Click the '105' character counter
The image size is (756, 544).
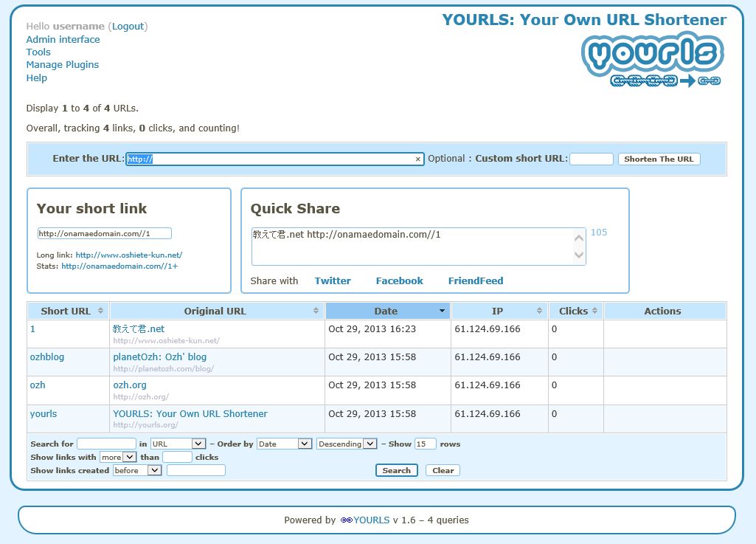(599, 233)
